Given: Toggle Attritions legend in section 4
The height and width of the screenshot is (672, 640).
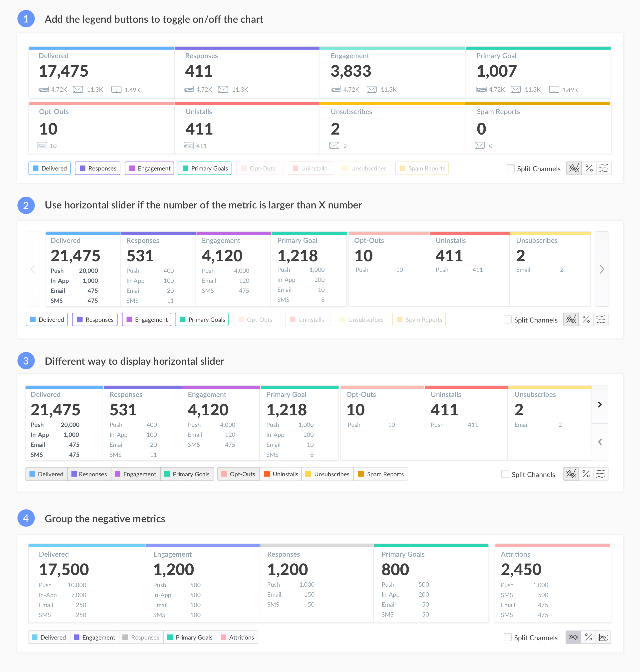Looking at the screenshot, I should [238, 637].
